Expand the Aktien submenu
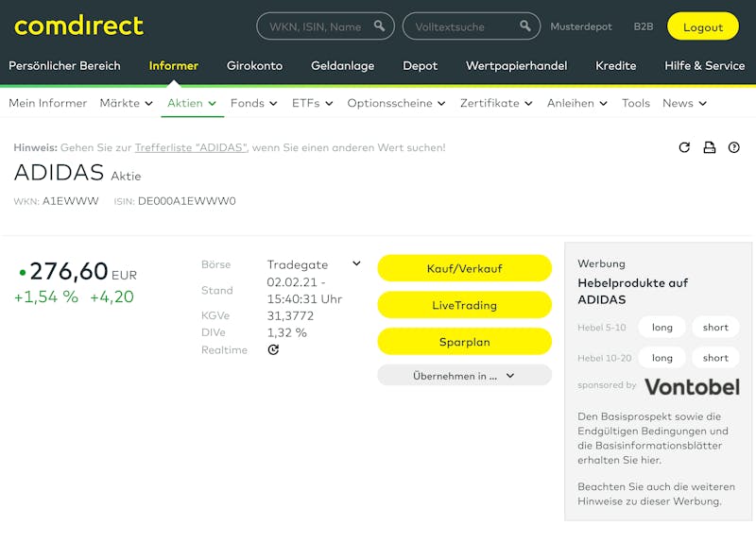756x542 pixels. pyautogui.click(x=192, y=103)
